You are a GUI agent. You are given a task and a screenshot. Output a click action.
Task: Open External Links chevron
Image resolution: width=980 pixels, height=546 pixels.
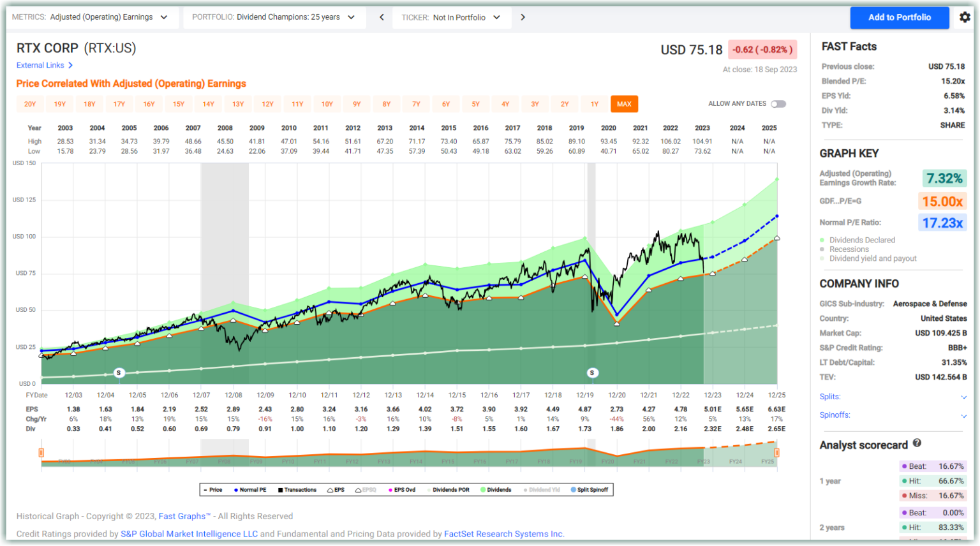pyautogui.click(x=70, y=65)
